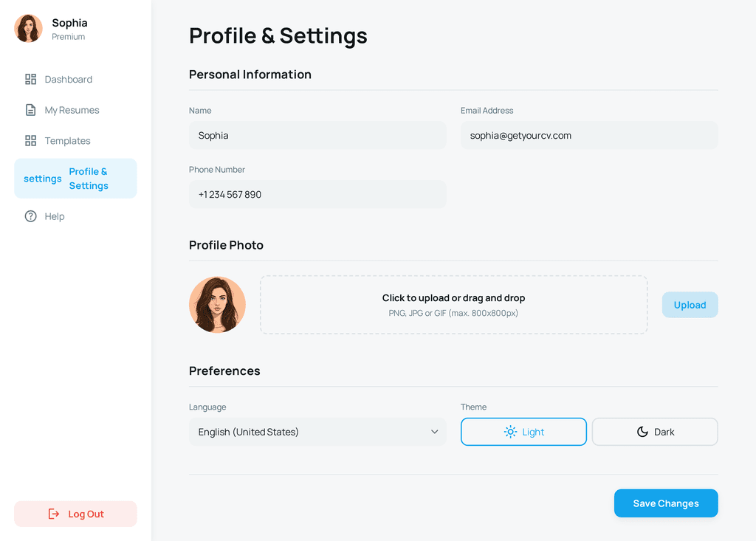756x541 pixels.
Task: Click the Email Address input field
Action: pyautogui.click(x=589, y=136)
